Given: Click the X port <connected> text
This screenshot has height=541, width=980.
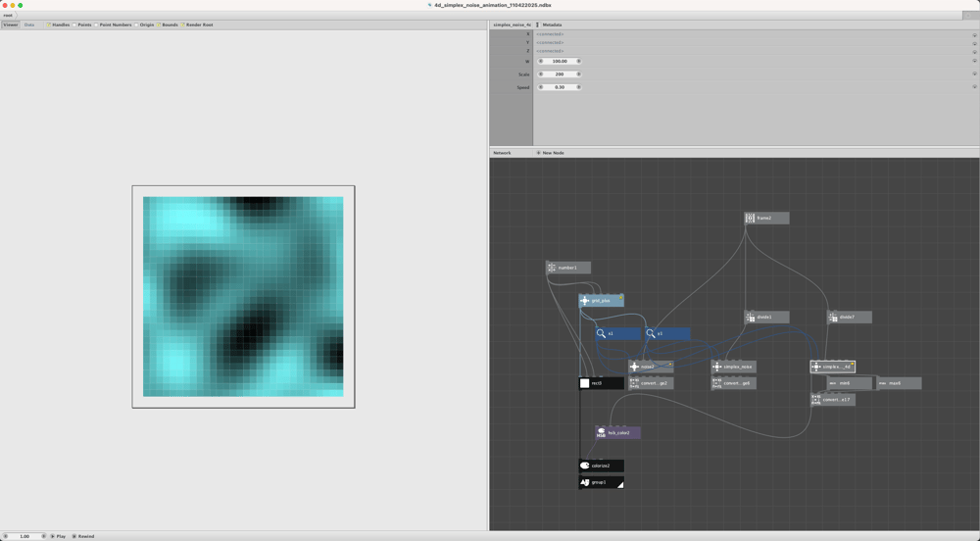Looking at the screenshot, I should click(550, 34).
